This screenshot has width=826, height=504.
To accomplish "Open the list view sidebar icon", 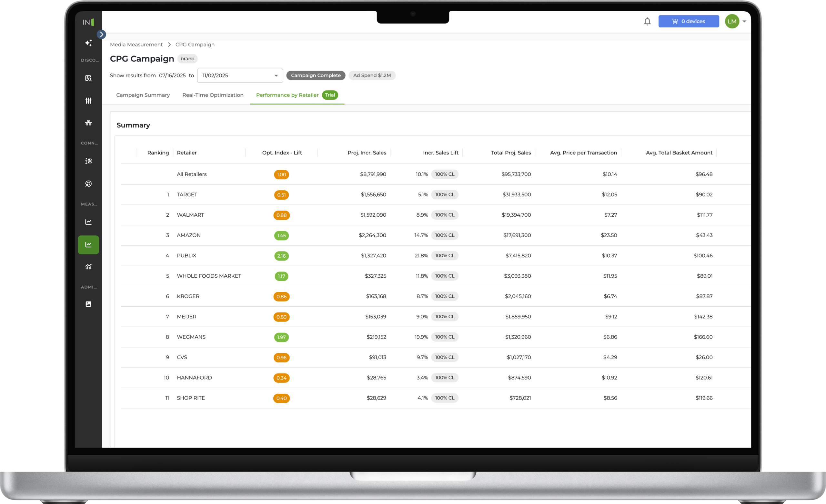I will point(88,161).
